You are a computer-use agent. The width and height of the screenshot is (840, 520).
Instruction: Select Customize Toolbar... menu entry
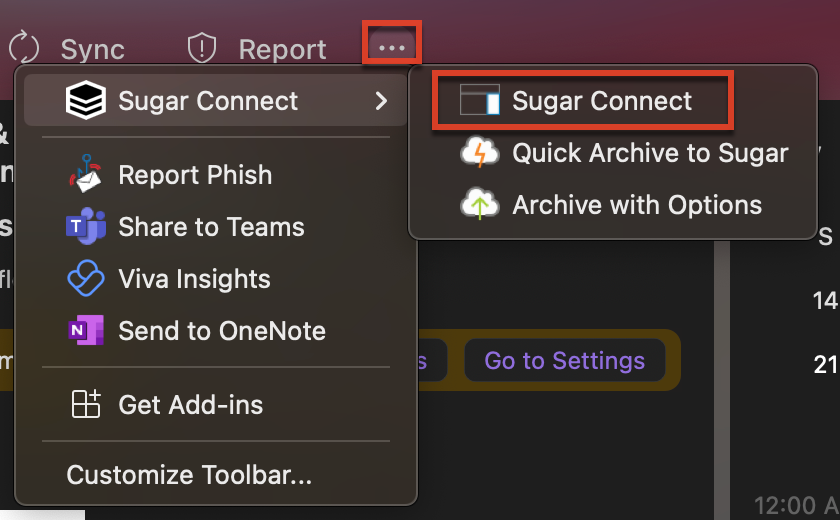[189, 475]
